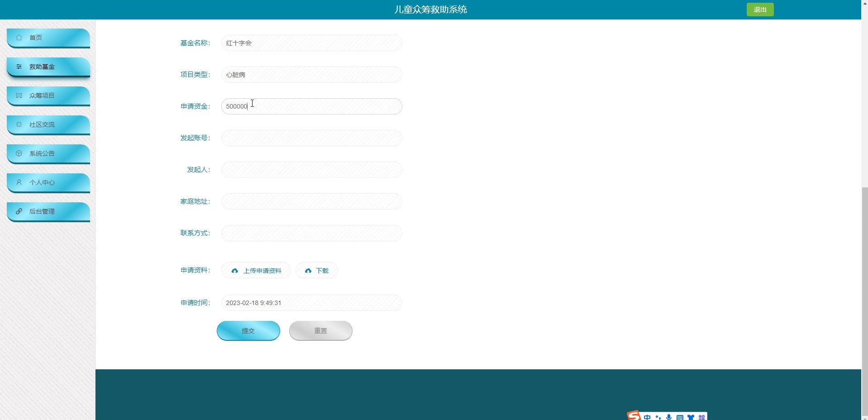Viewport: 868px width, 420px height.
Task: Click the 申请资金 field containing 500000
Action: click(312, 106)
